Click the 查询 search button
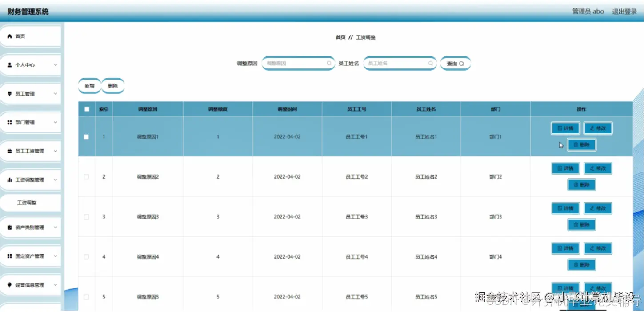This screenshot has height=312, width=644. pyautogui.click(x=455, y=64)
